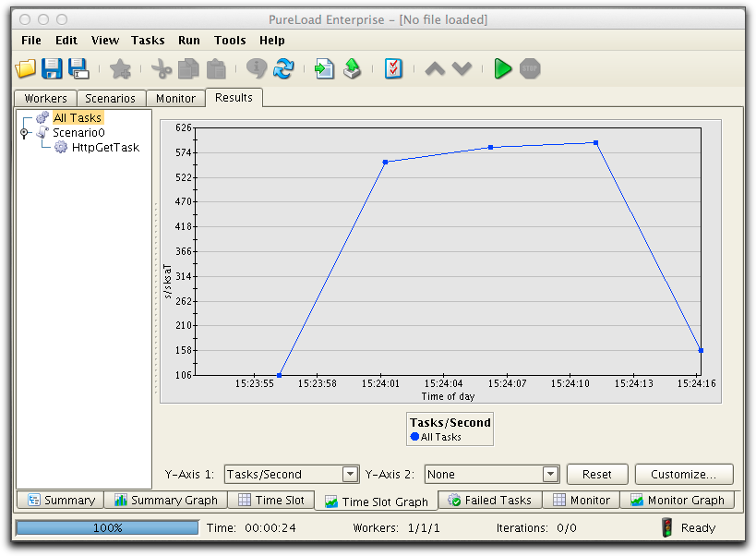Click the Iterations 0/0 status text
Image resolution: width=756 pixels, height=556 pixels.
536,528
